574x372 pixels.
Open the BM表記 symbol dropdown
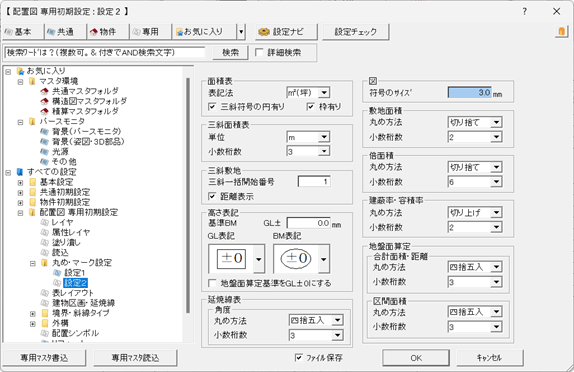(324, 259)
